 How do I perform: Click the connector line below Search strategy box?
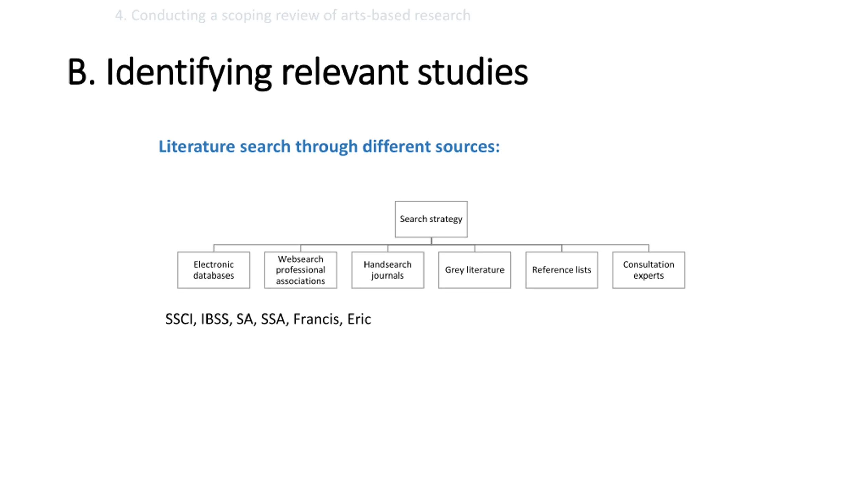pos(431,241)
